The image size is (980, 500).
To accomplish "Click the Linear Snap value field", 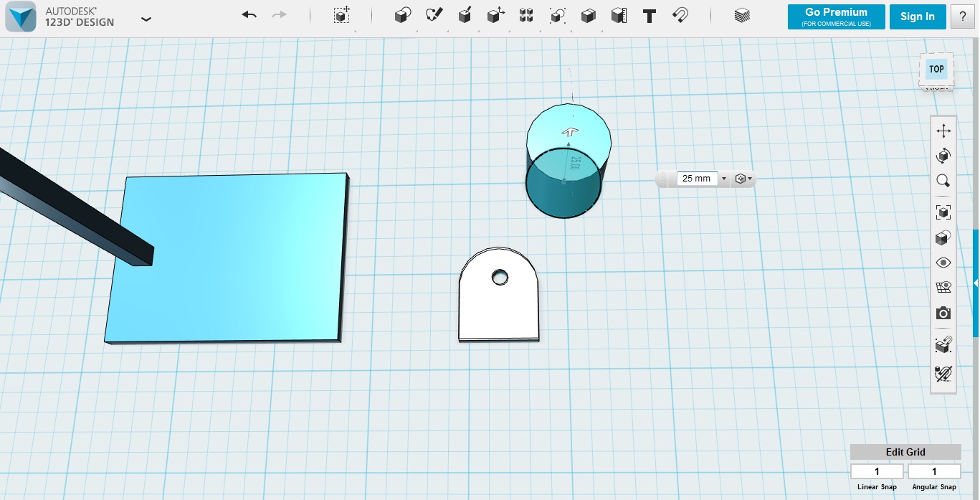I will 877,471.
